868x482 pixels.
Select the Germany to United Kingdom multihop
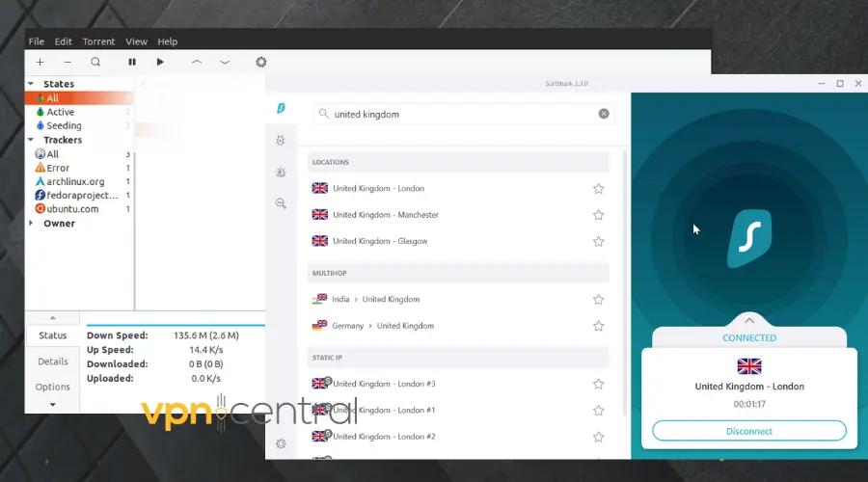pos(458,326)
